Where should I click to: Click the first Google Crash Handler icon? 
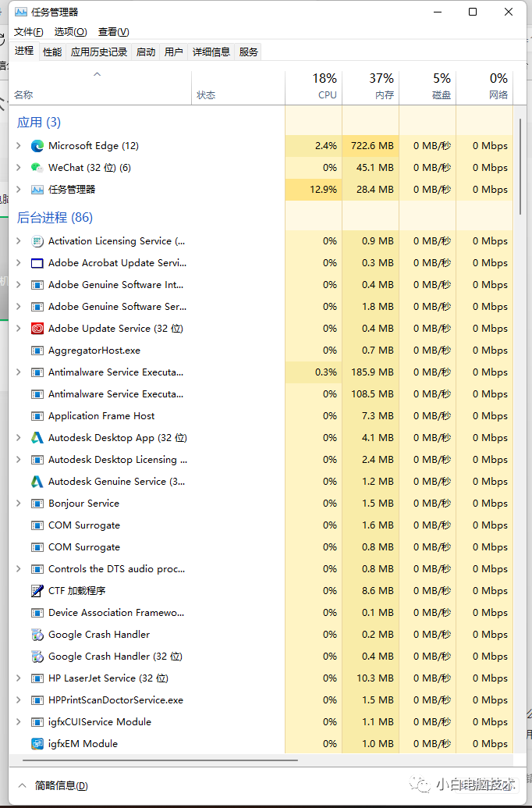click(37, 635)
